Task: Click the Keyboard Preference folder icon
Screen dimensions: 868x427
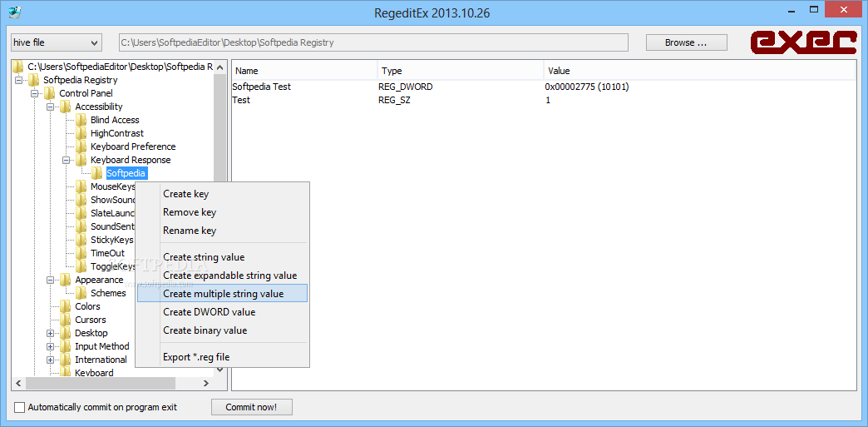Action: click(81, 146)
